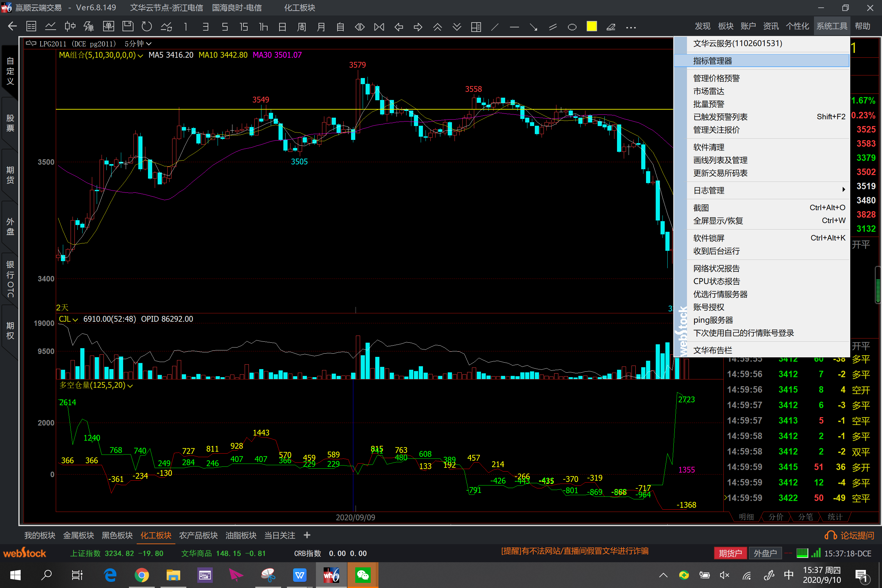882x588 pixels.
Task: Select the 3-minute period button
Action: (x=205, y=27)
